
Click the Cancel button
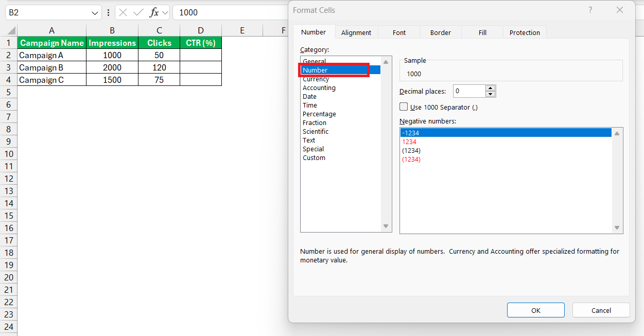[x=601, y=310]
